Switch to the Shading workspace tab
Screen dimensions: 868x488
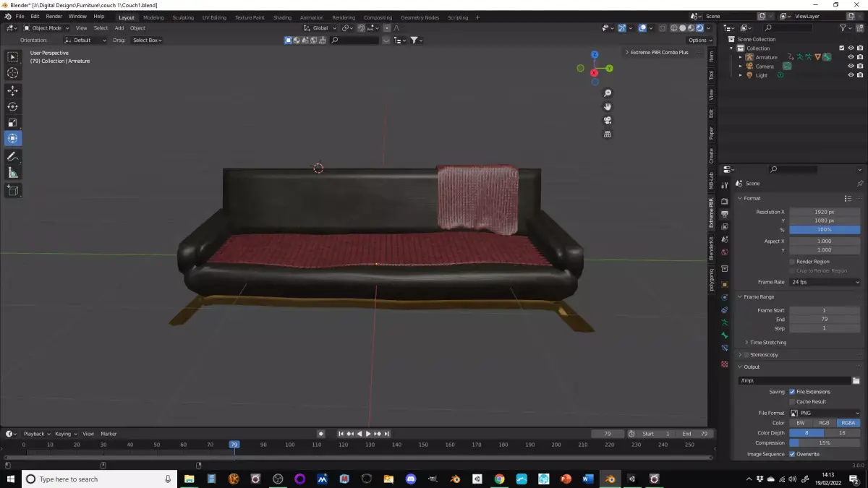[x=282, y=17]
